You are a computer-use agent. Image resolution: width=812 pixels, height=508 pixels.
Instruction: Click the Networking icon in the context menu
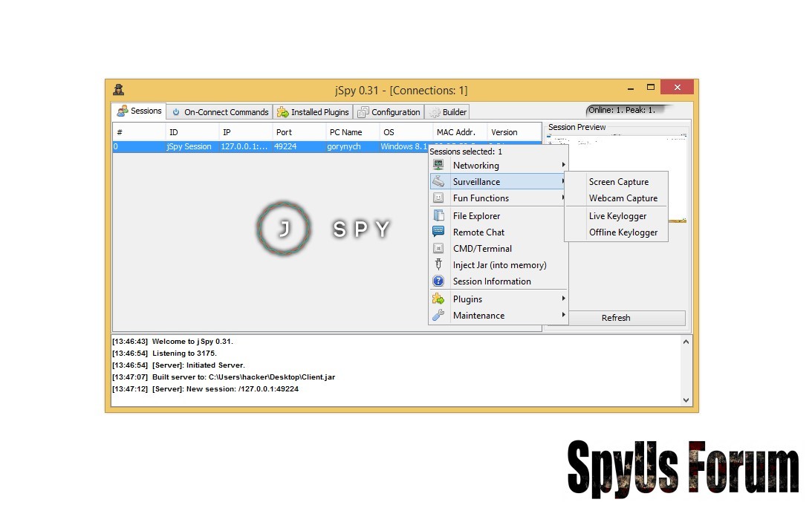pos(438,165)
